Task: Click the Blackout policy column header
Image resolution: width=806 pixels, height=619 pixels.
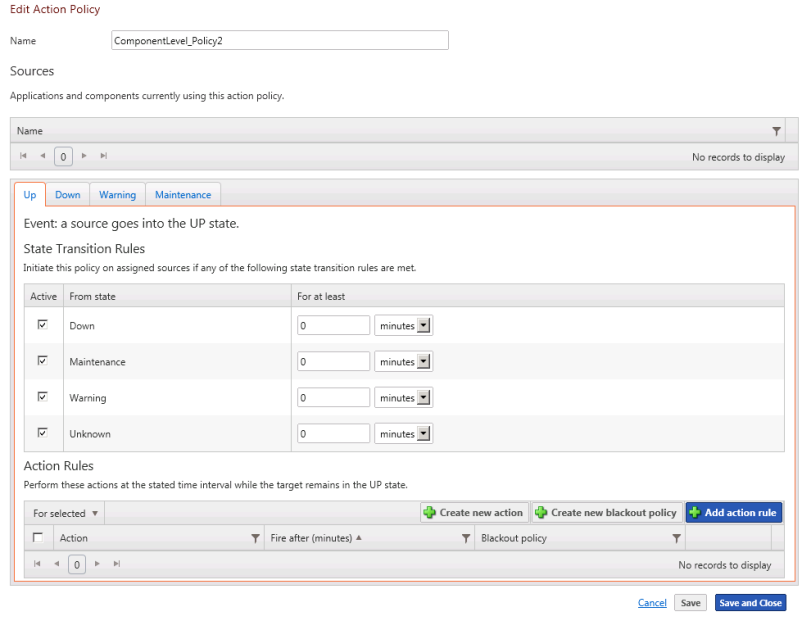Action: [514, 538]
